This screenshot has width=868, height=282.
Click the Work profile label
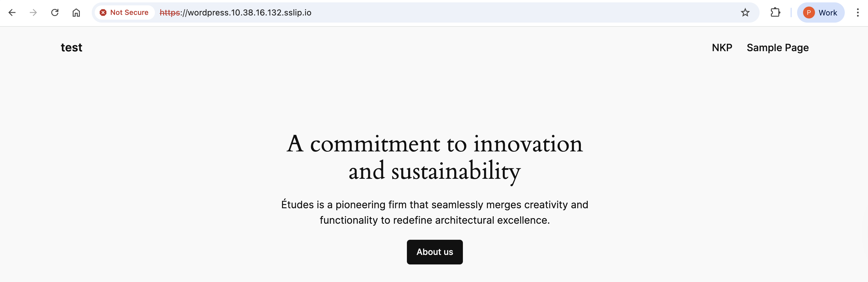click(x=827, y=13)
